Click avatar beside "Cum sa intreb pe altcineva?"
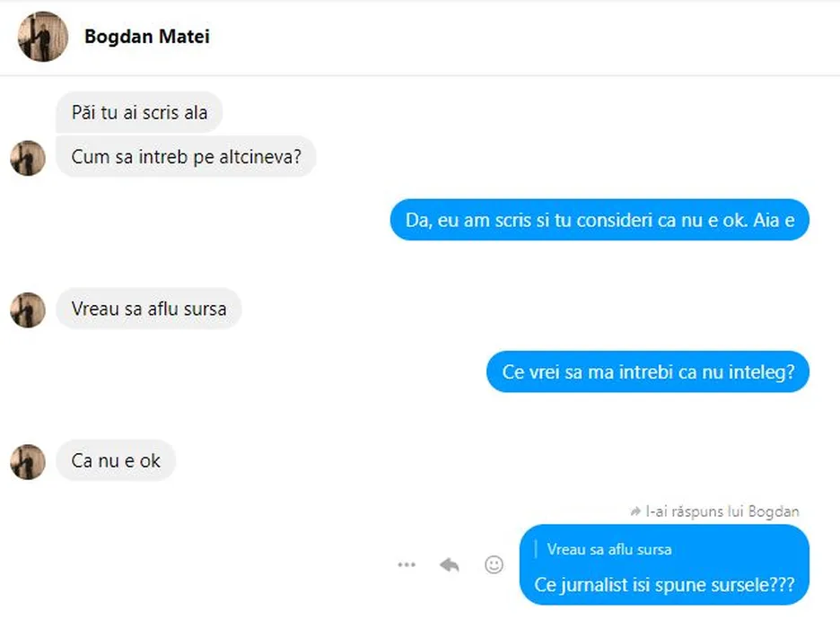Image resolution: width=840 pixels, height=628 pixels. 28,158
